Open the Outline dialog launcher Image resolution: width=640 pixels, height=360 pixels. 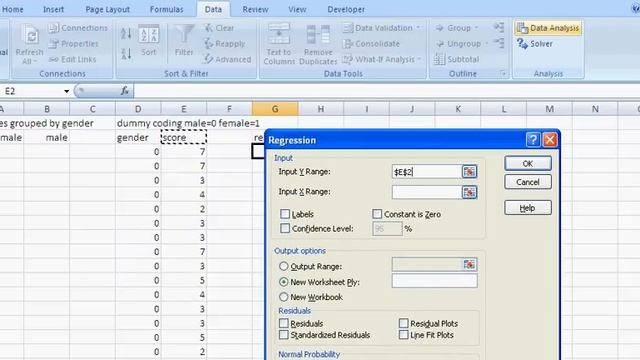tap(503, 73)
